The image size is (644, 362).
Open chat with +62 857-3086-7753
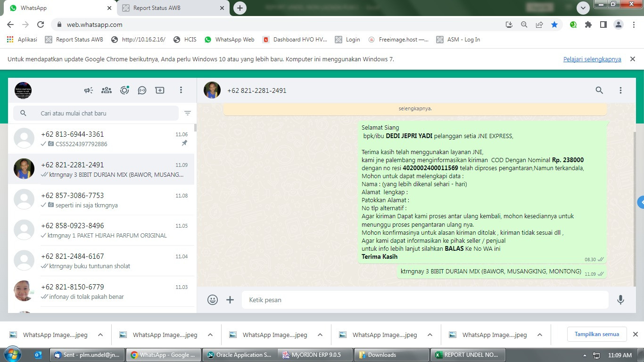coord(101,200)
